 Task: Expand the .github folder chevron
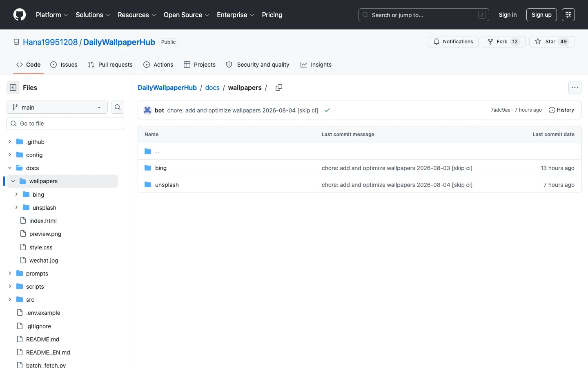pyautogui.click(x=10, y=141)
